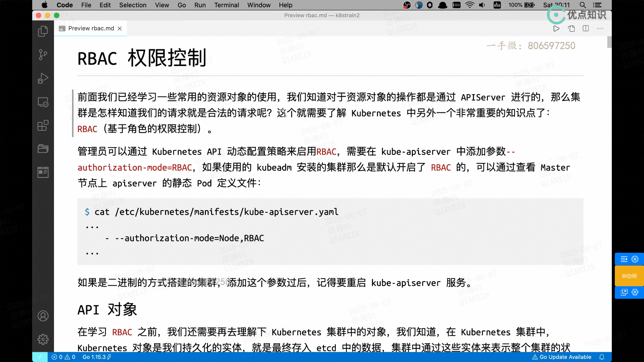Viewport: 644px width, 362px height.
Task: Open the Terminal menu
Action: (226, 5)
